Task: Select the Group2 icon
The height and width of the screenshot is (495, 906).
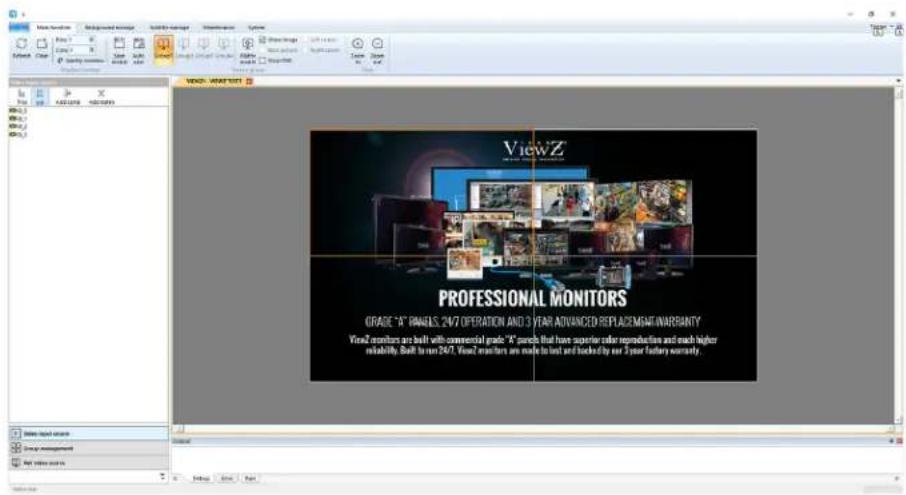Action: pos(184,49)
